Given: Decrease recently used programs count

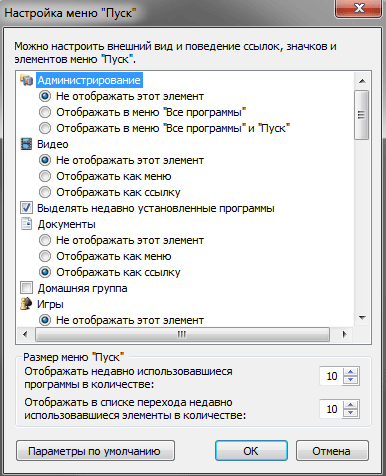Looking at the screenshot, I should pyautogui.click(x=350, y=380).
